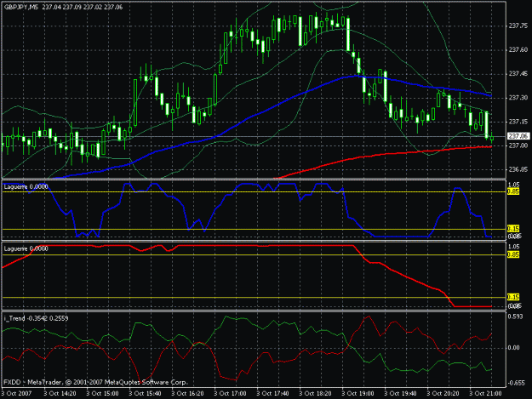Click the 3 Oct 17:00 time axis label

tap(230, 394)
